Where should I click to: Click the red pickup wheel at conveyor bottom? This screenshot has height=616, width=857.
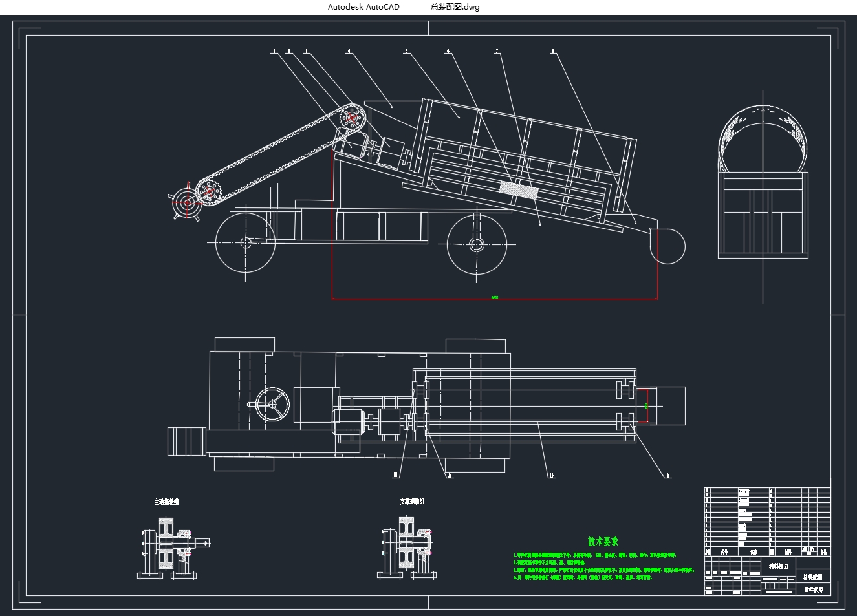pyautogui.click(x=187, y=202)
